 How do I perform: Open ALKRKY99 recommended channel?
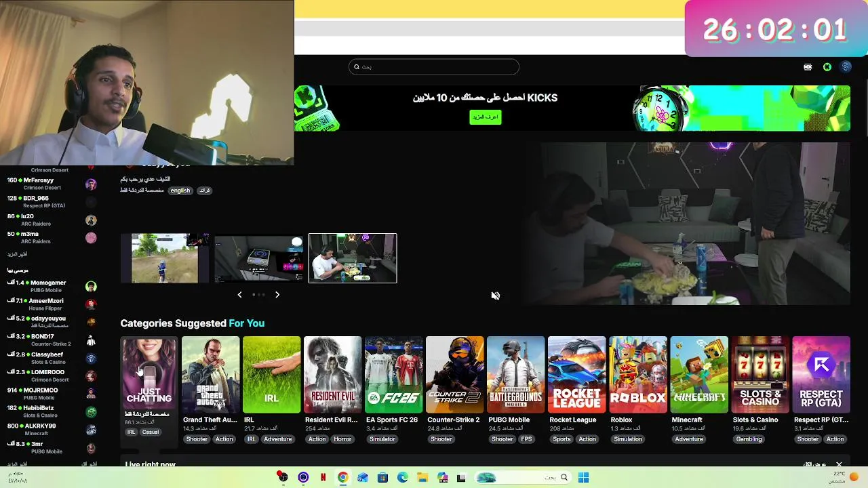point(52,430)
